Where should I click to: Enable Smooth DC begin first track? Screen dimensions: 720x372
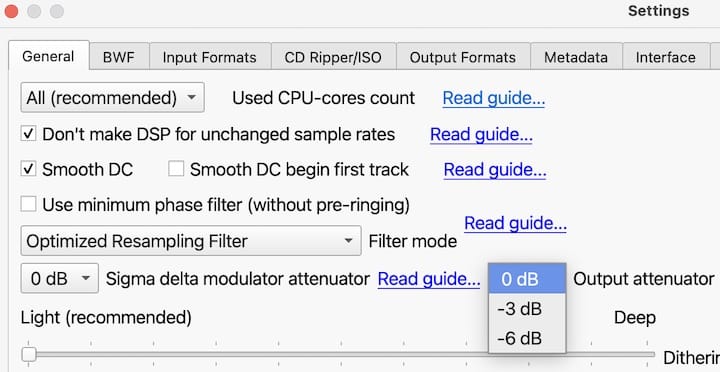(x=176, y=169)
